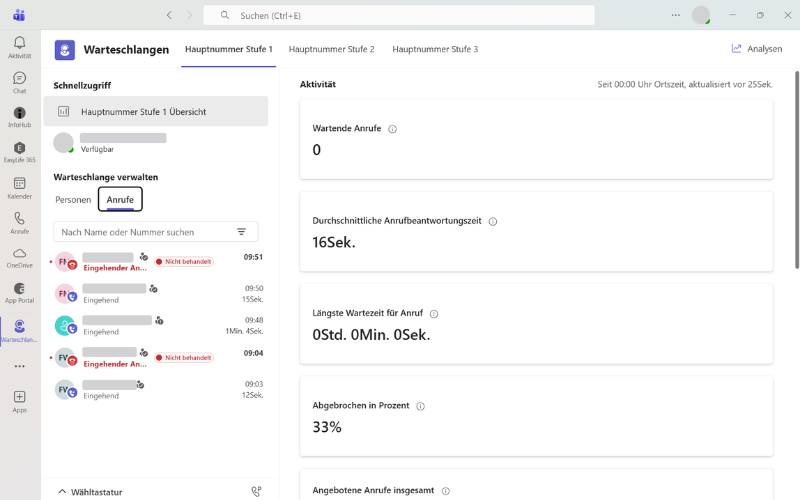Image resolution: width=800 pixels, height=500 pixels.
Task: Go back with the navigation arrow
Action: (169, 15)
